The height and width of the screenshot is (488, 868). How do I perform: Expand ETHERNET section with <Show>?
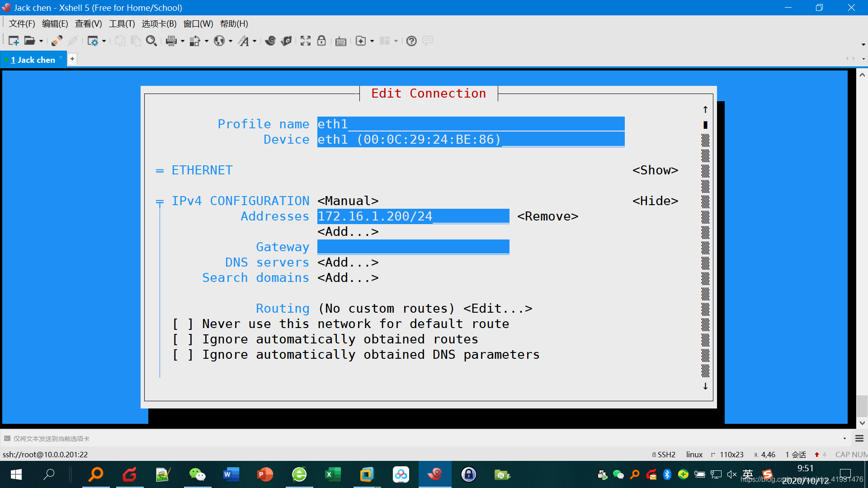[x=655, y=170]
